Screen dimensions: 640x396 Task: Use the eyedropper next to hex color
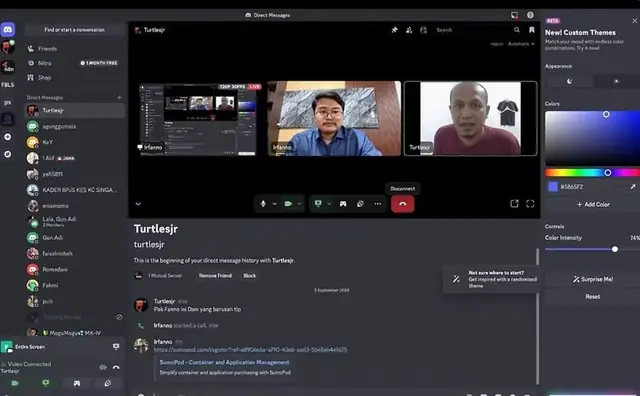pos(632,187)
